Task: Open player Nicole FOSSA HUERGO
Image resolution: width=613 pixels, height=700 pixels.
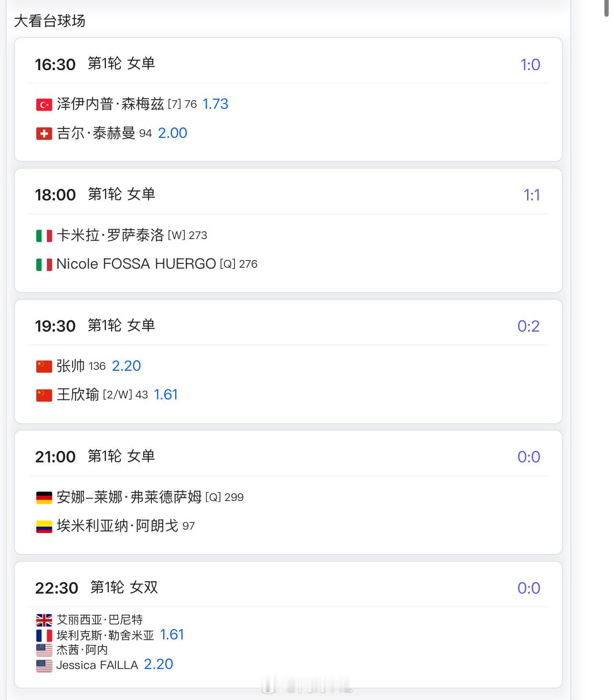Action: pyautogui.click(x=136, y=264)
